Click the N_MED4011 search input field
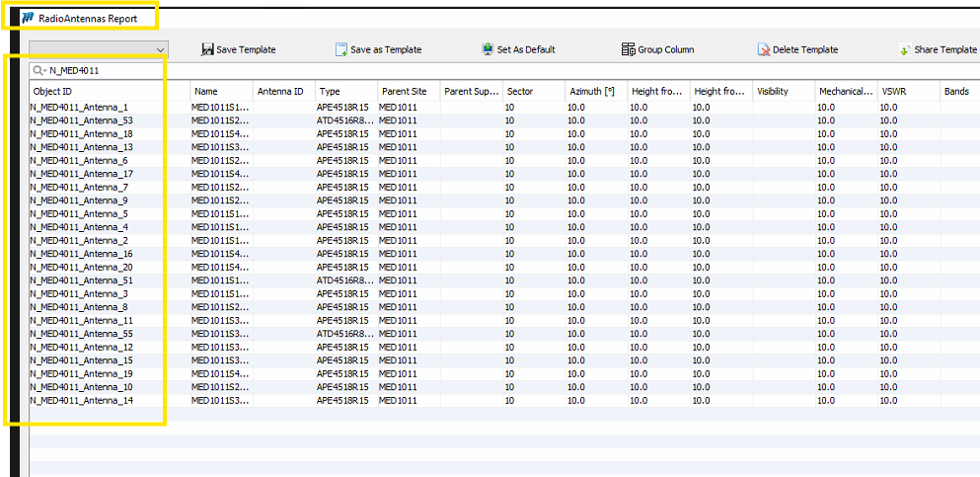The height and width of the screenshot is (477, 980). coord(104,71)
